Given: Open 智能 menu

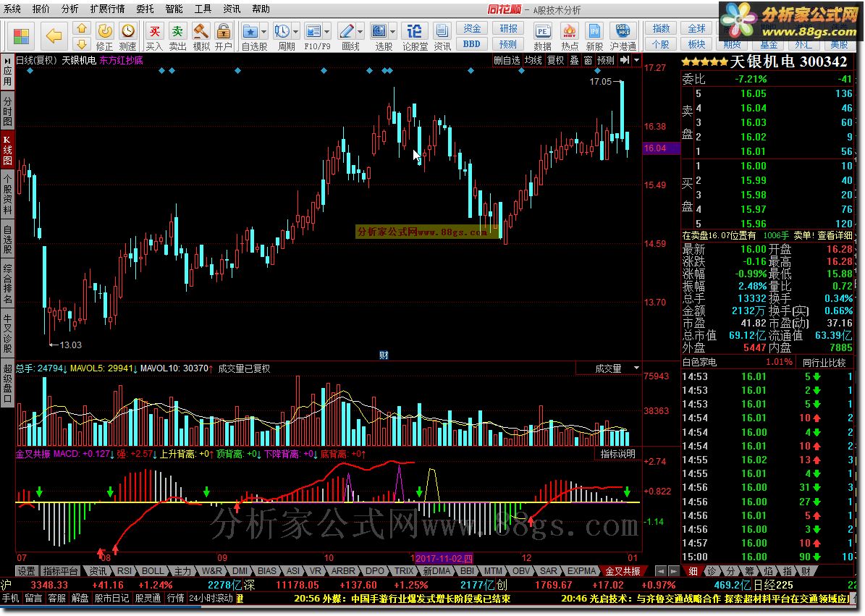Looking at the screenshot, I should tap(174, 9).
